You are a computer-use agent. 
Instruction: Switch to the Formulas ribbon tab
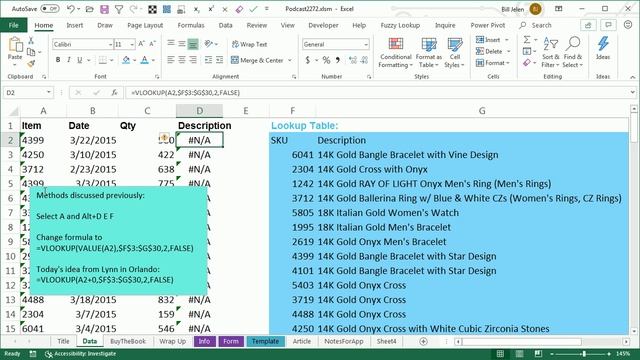pyautogui.click(x=191, y=25)
